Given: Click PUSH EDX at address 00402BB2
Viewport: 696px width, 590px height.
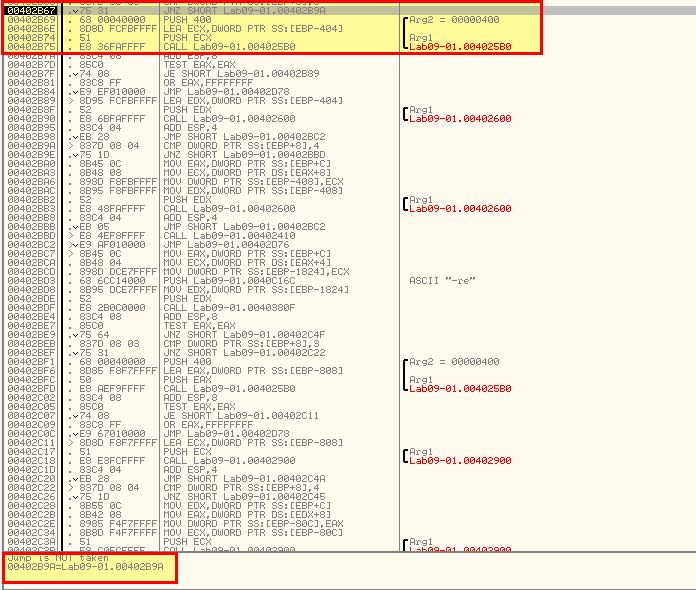Looking at the screenshot, I should point(187,200).
